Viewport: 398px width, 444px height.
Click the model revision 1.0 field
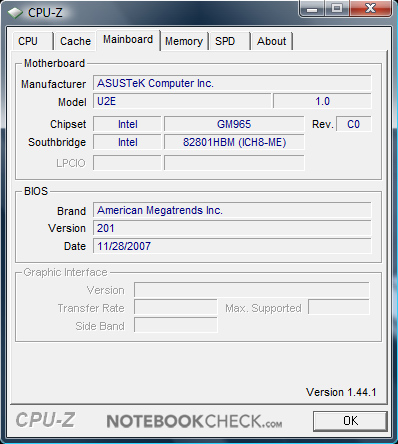(322, 101)
